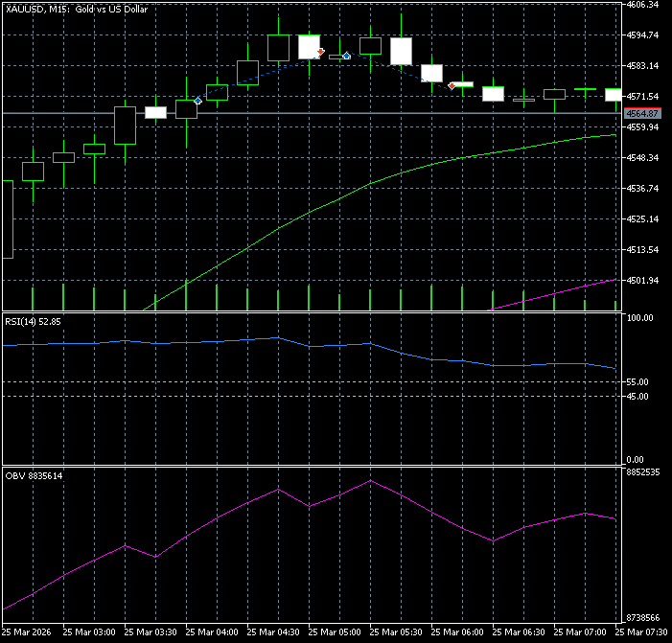Click the OBV scale top value 8852535
Image resolution: width=672 pixels, height=643 pixels.
click(643, 472)
